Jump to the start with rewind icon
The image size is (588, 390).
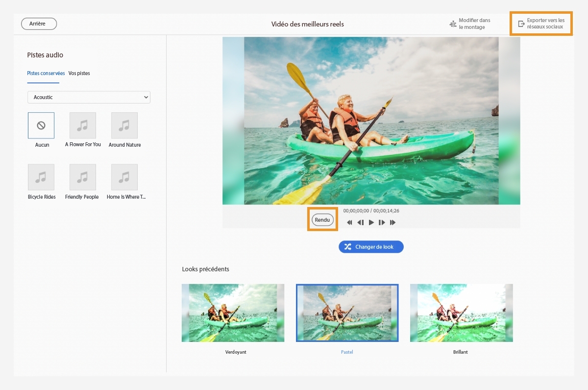(x=350, y=223)
